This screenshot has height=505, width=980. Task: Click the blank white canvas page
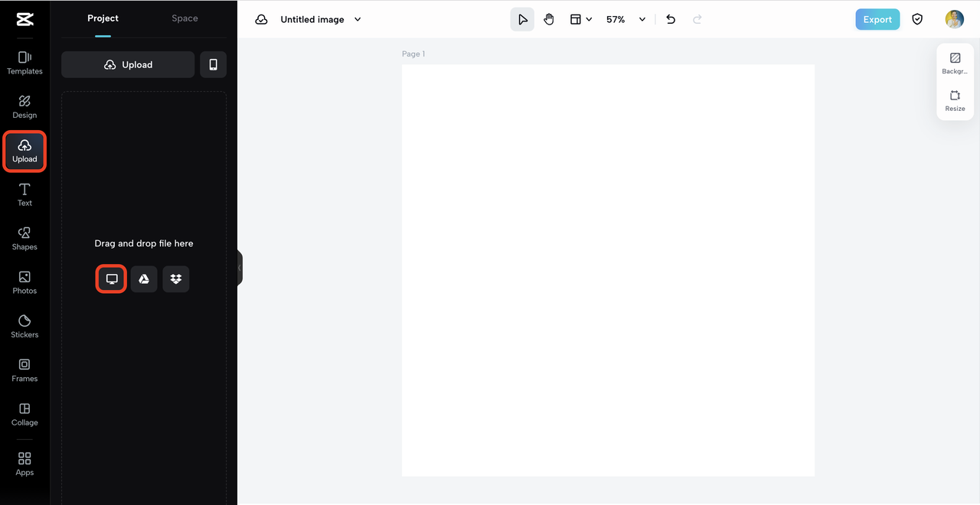pos(608,270)
